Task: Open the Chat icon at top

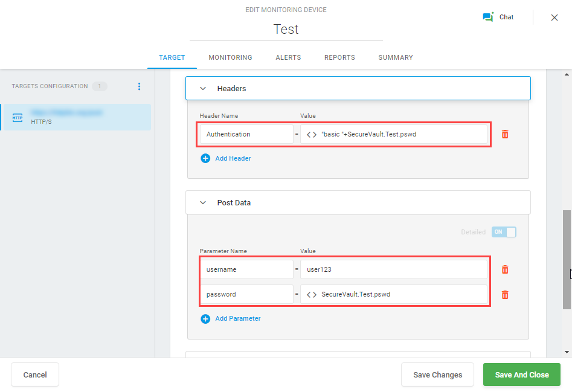Action: [x=488, y=17]
